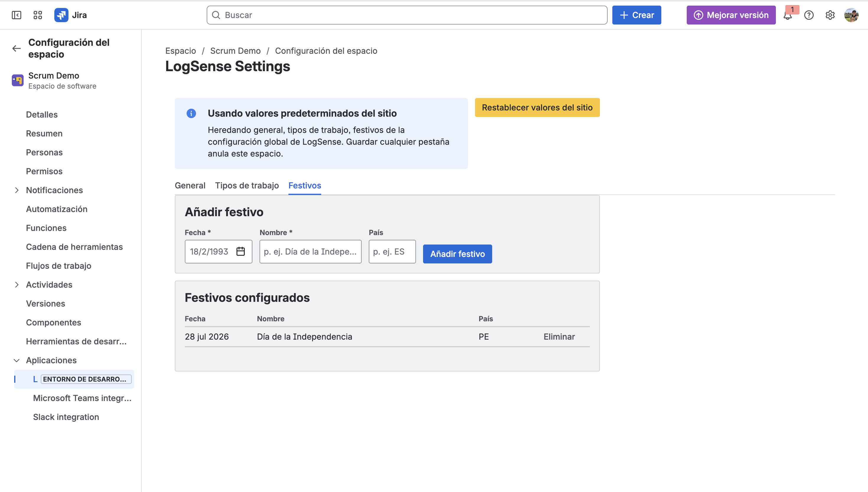The image size is (868, 492).
Task: Click the 28 jul 2026 date cell
Action: [207, 337]
